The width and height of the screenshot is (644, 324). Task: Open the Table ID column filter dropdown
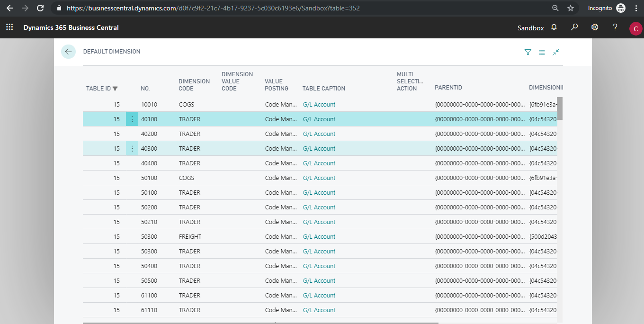[x=115, y=89]
